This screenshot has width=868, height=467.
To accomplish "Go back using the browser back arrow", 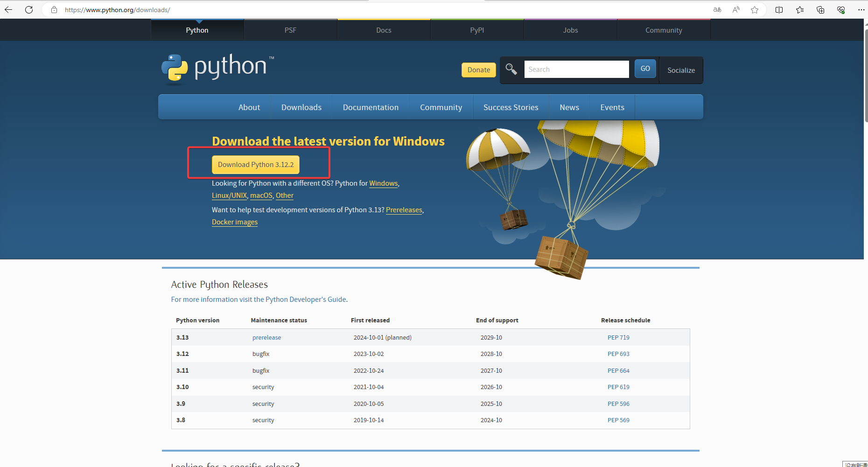I will point(8,10).
